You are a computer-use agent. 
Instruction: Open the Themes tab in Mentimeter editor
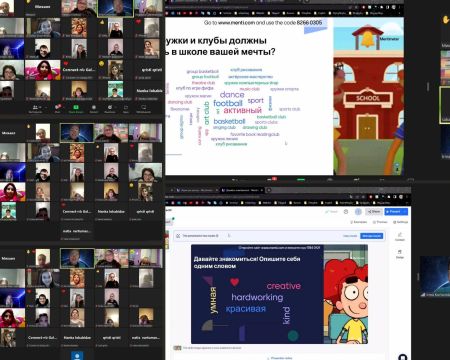pos(380,222)
